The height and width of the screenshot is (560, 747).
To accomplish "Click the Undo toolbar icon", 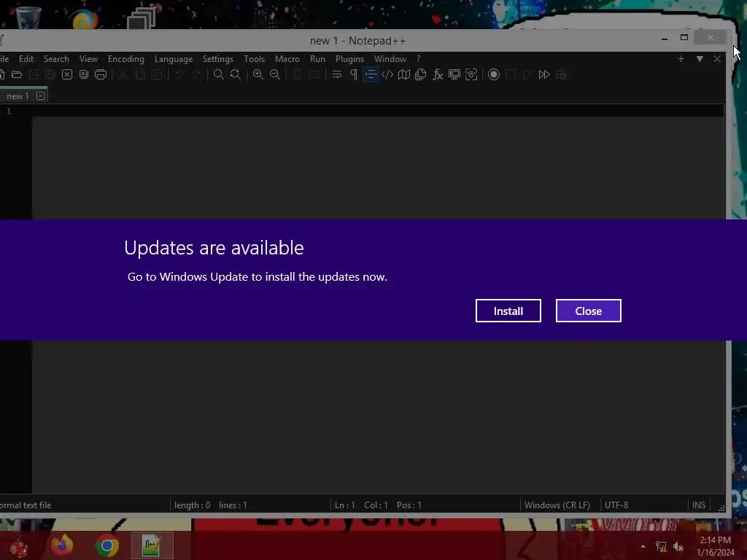I will coord(179,74).
